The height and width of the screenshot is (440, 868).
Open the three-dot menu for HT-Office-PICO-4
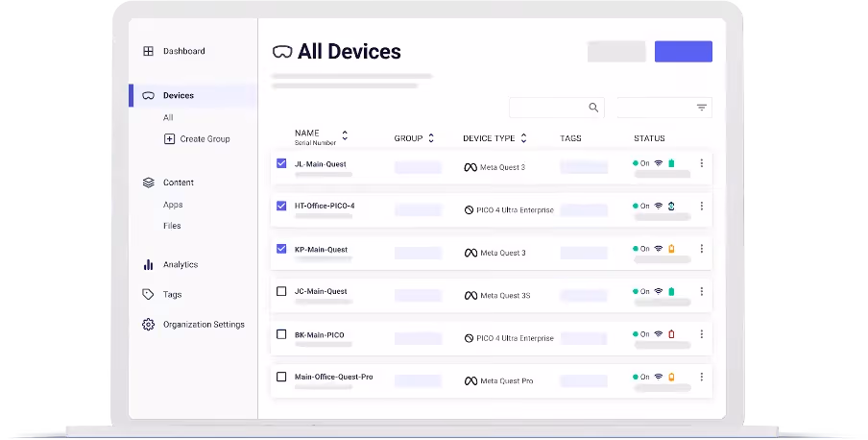pyautogui.click(x=701, y=206)
